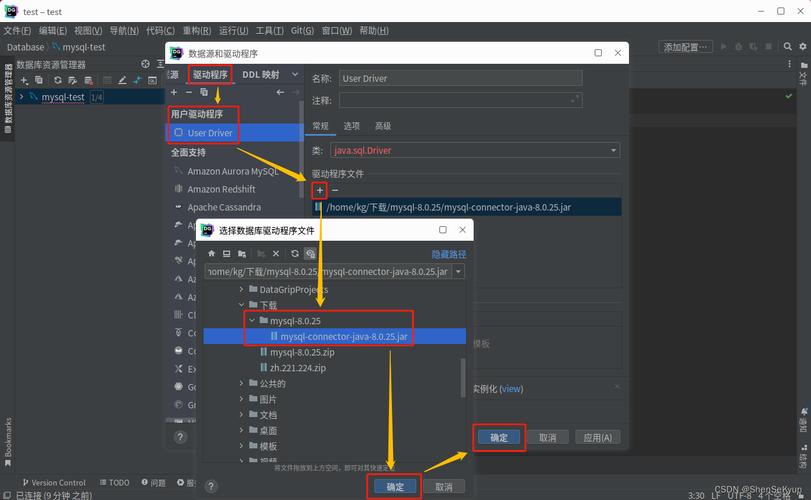Open Version Control tool window tab

coord(54,482)
